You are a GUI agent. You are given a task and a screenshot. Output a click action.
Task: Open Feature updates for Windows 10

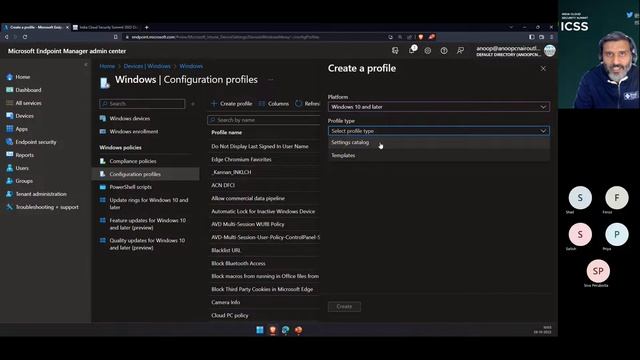(147, 224)
